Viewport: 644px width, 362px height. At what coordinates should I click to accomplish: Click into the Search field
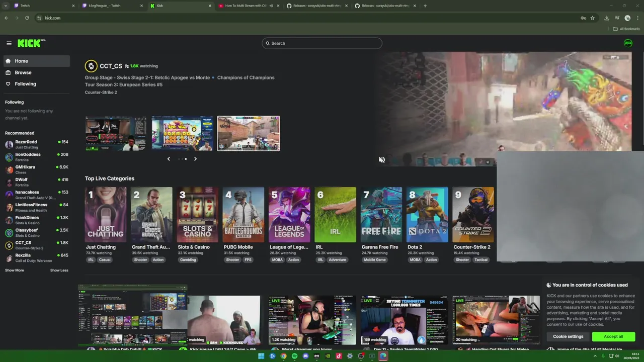(322, 43)
